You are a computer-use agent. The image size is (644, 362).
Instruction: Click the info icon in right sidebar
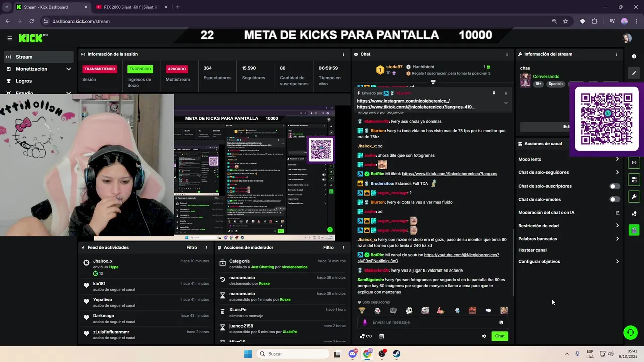tap(634, 57)
